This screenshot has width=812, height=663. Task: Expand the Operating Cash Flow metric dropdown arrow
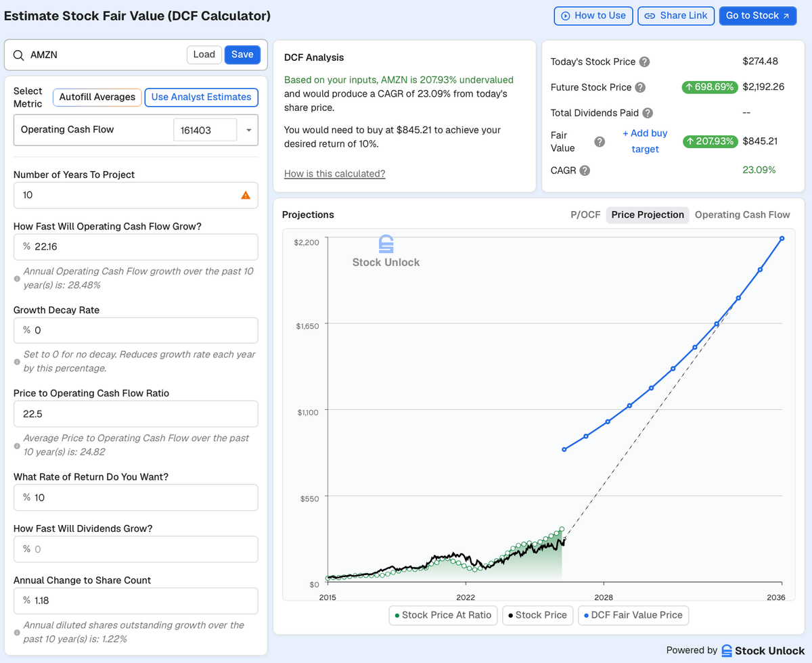(x=248, y=130)
